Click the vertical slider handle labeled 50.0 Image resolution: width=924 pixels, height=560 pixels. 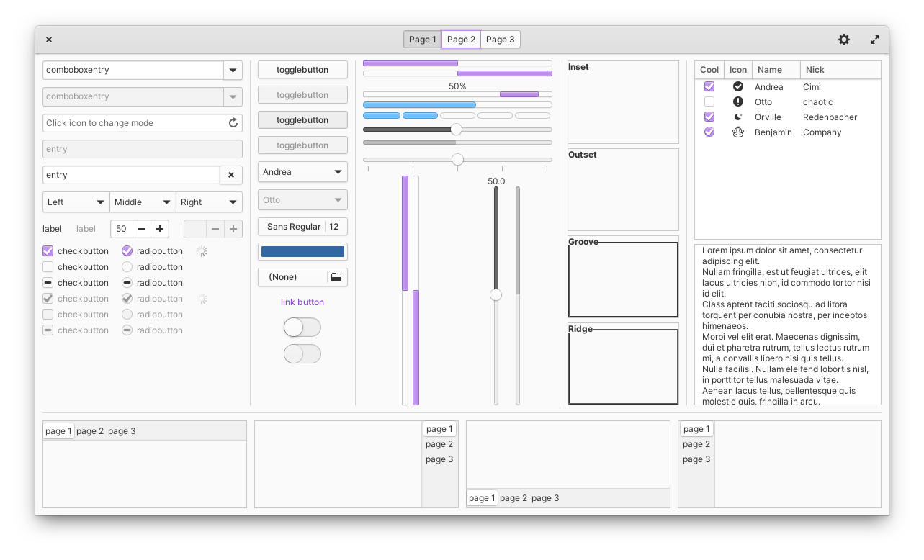point(496,295)
